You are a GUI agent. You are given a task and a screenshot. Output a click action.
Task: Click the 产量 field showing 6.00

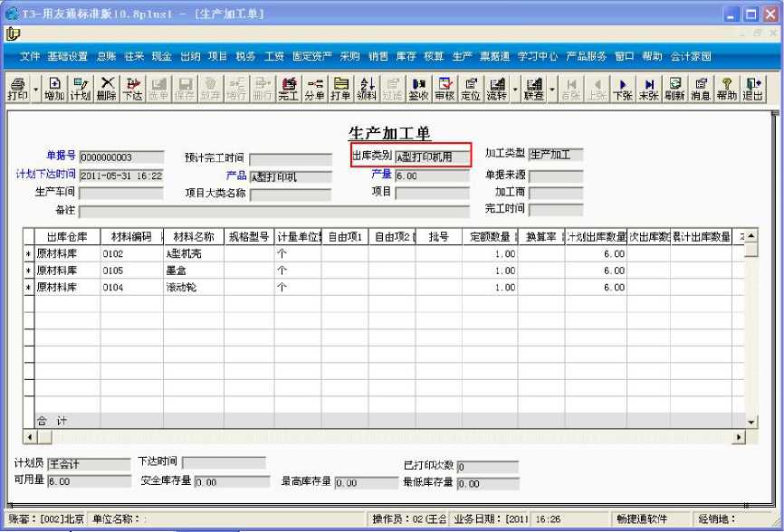pyautogui.click(x=433, y=176)
